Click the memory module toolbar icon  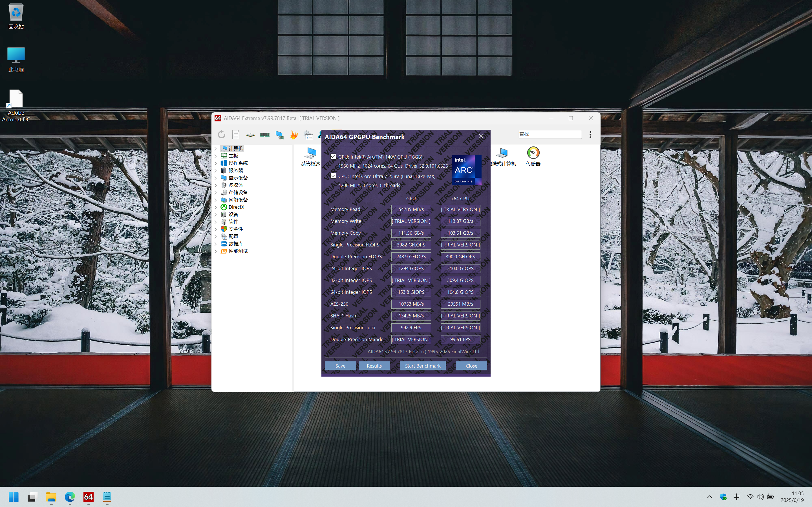pyautogui.click(x=265, y=135)
